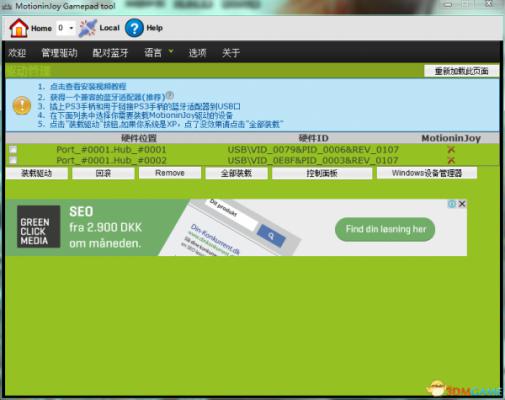Check the box for Port_#0001.Hub_#0002
The image size is (505, 400).
13,160
